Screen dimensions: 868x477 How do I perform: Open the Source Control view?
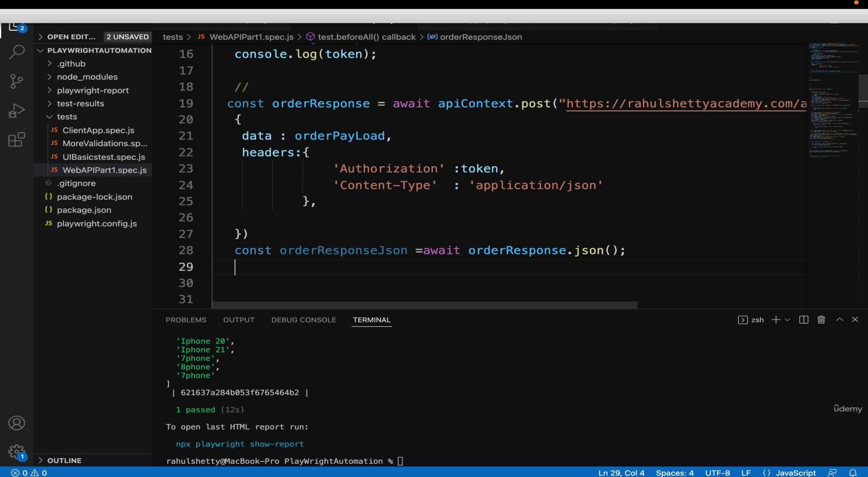[x=17, y=81]
